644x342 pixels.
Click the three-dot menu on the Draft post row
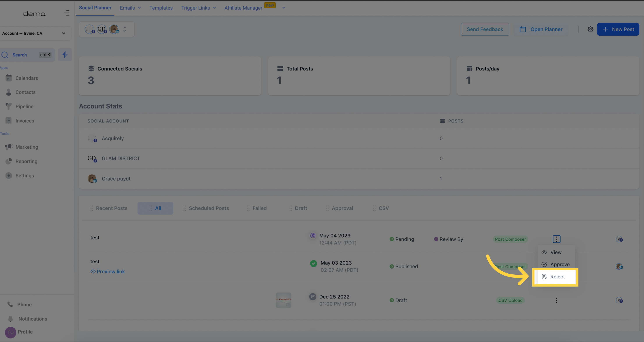[x=557, y=300]
